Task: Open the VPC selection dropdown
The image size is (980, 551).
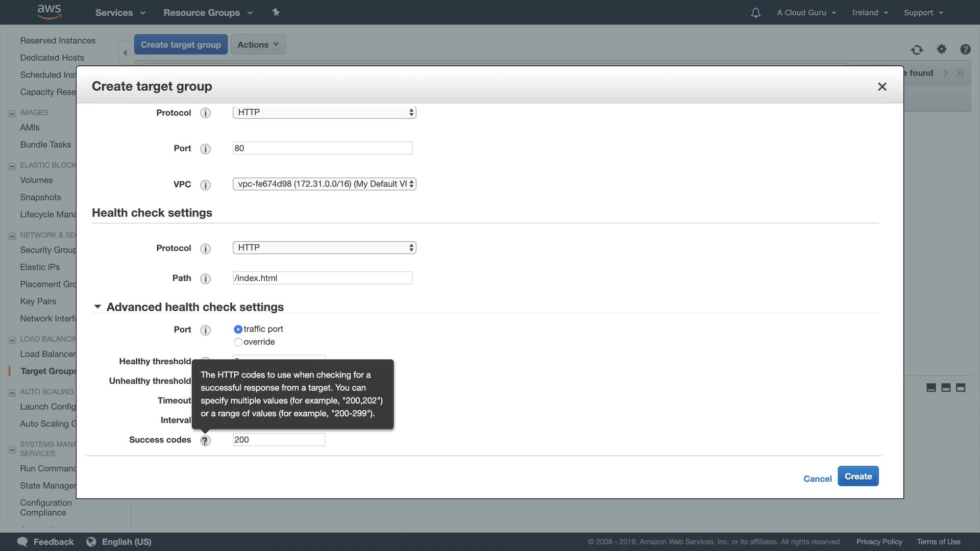Action: [324, 184]
